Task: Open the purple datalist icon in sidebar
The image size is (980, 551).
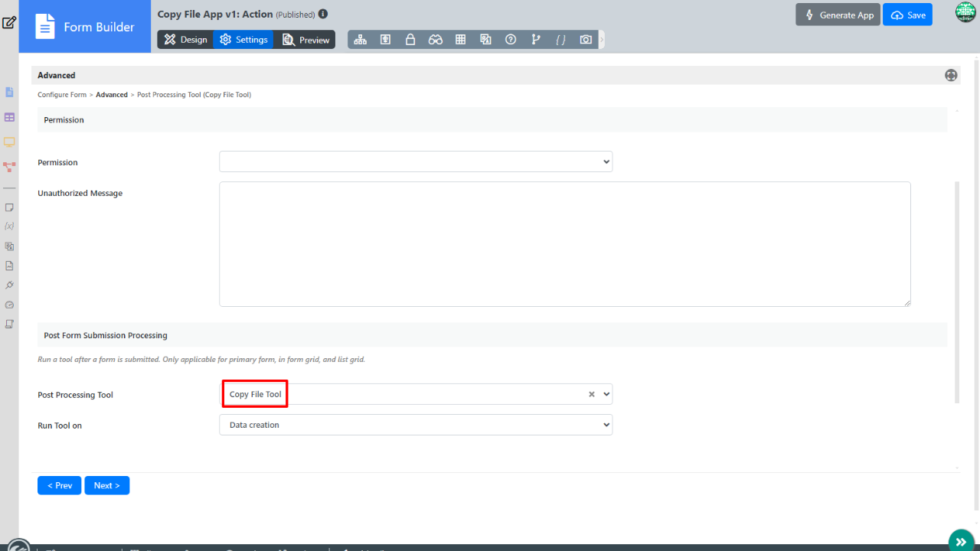Action: 9,117
